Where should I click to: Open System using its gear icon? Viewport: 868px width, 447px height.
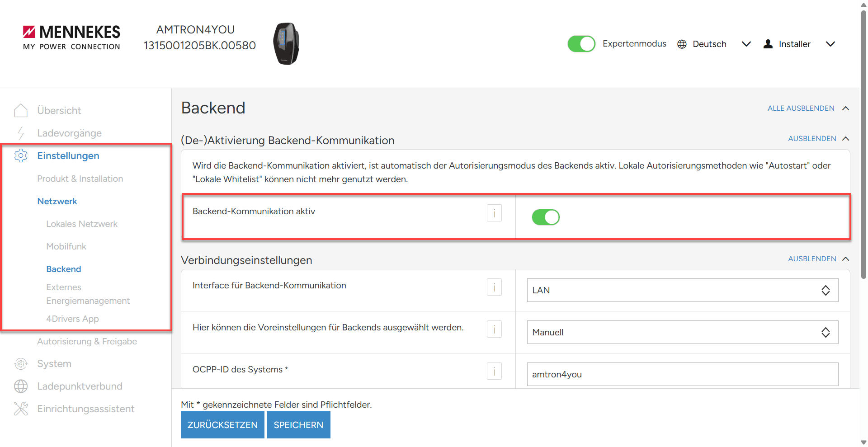(21, 363)
